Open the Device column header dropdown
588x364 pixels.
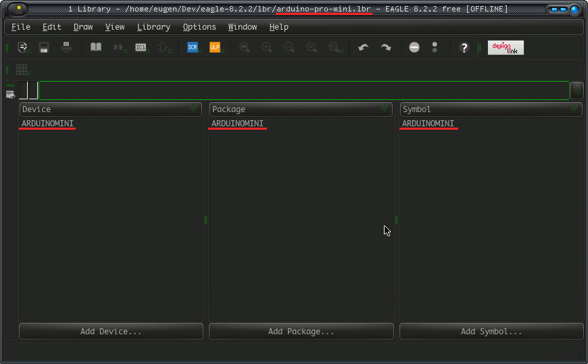pos(193,109)
